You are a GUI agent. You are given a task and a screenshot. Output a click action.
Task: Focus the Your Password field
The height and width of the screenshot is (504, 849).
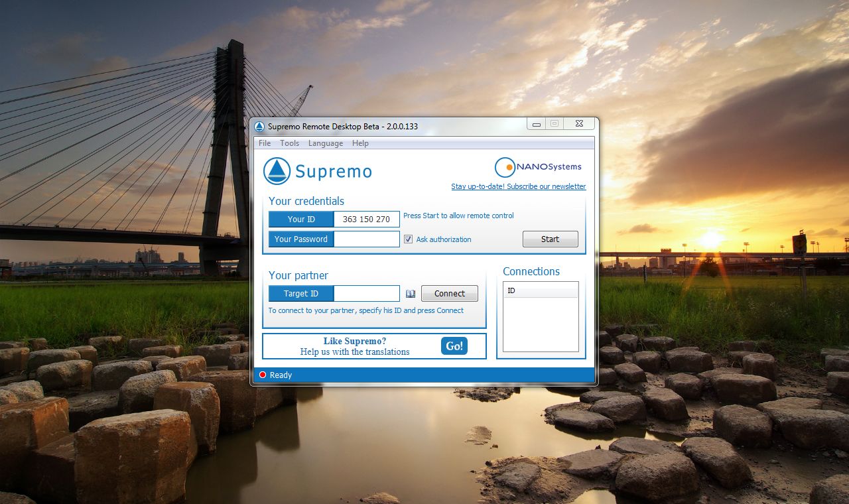pos(367,239)
